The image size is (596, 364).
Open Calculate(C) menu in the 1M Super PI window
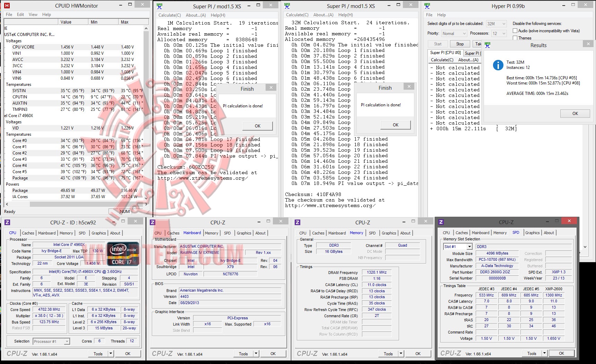point(170,15)
